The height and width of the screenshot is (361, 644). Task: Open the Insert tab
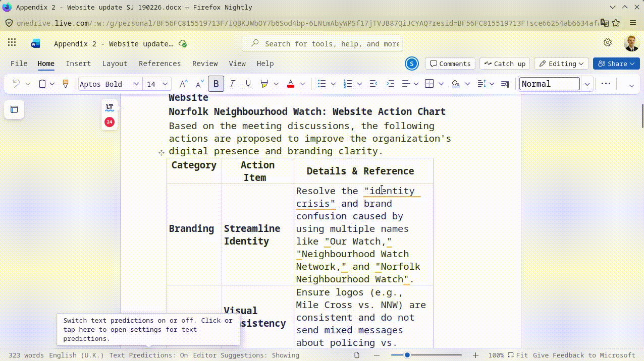[x=78, y=64]
